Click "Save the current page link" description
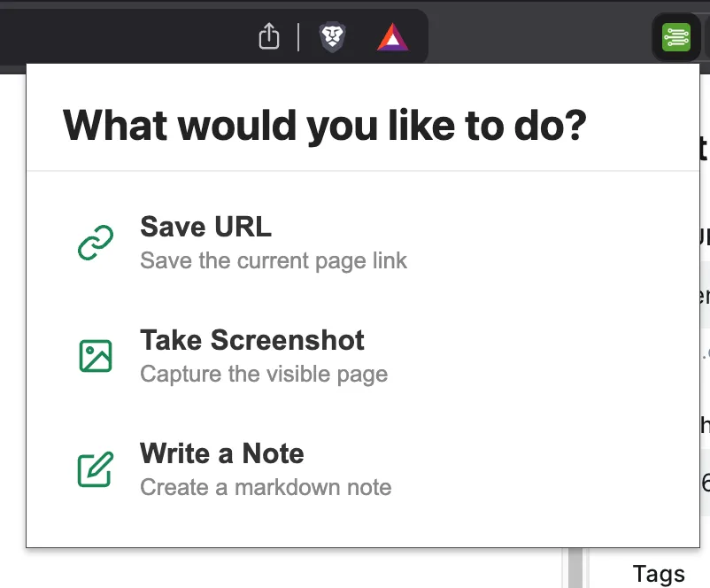 pyautogui.click(x=274, y=261)
